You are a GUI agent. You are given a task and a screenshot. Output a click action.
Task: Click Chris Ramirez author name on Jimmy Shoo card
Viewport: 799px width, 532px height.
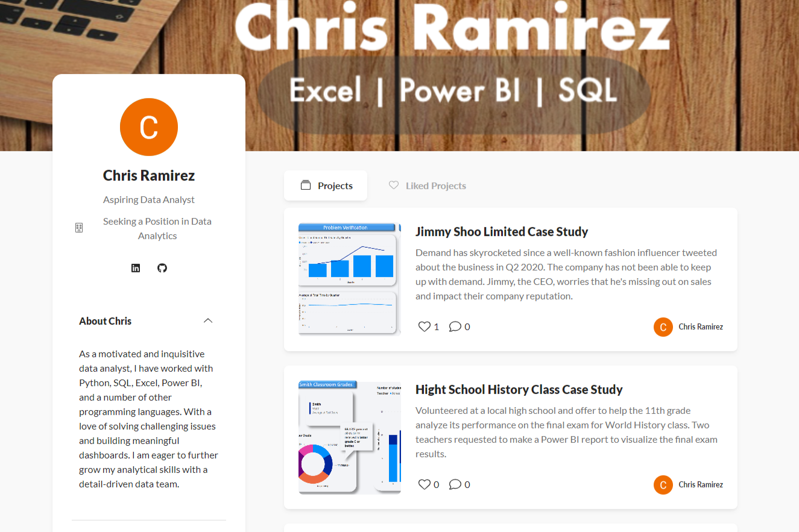coord(701,327)
